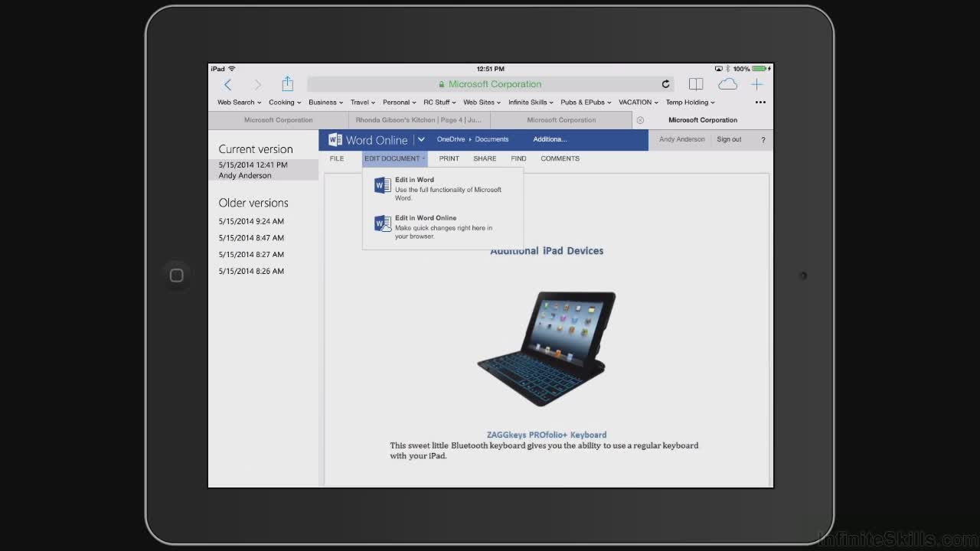Add a new tab with the plus icon
Viewport: 980px width, 551px height.
point(756,84)
